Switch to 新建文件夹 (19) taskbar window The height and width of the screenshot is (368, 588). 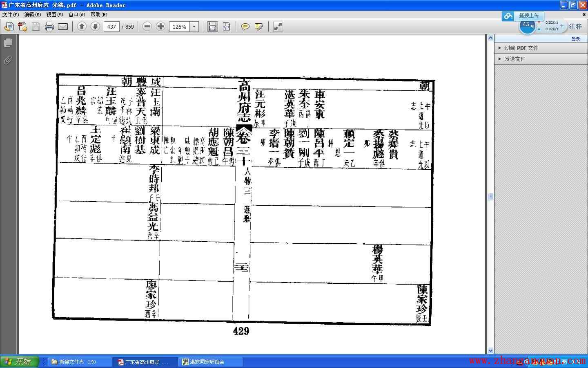coord(80,362)
